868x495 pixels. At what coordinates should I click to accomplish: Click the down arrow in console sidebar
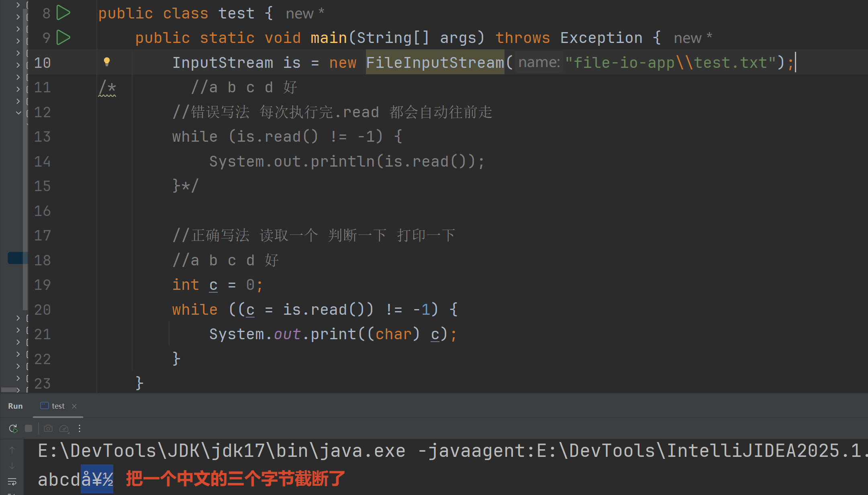tap(12, 466)
